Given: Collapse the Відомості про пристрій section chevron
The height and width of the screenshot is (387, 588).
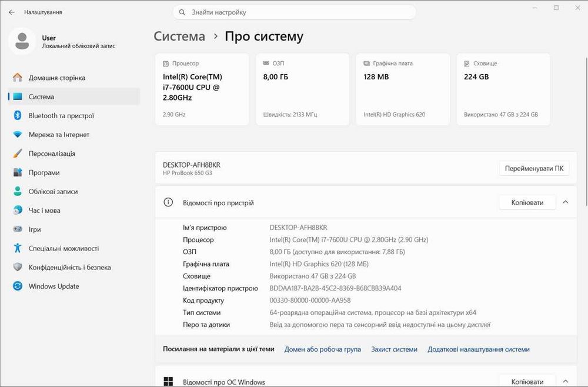Looking at the screenshot, I should [x=566, y=202].
